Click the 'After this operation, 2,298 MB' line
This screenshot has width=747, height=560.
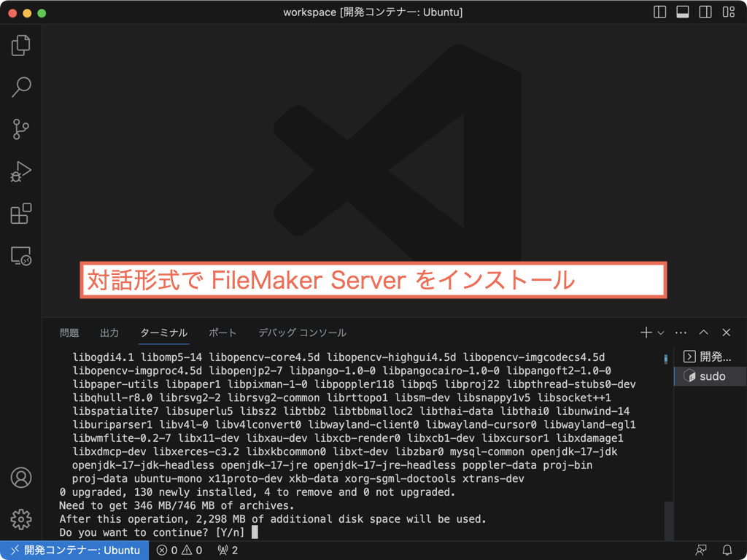click(x=273, y=519)
